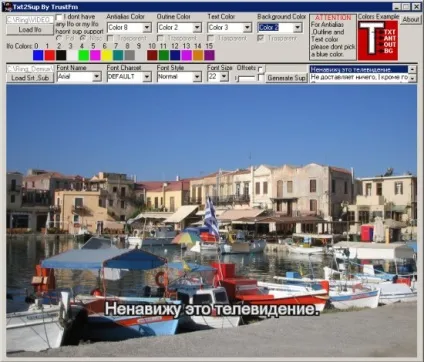This screenshot has height=362, width=424.
Task: Select subtitle line 'Не доставляет ничего' in list
Action: point(359,77)
